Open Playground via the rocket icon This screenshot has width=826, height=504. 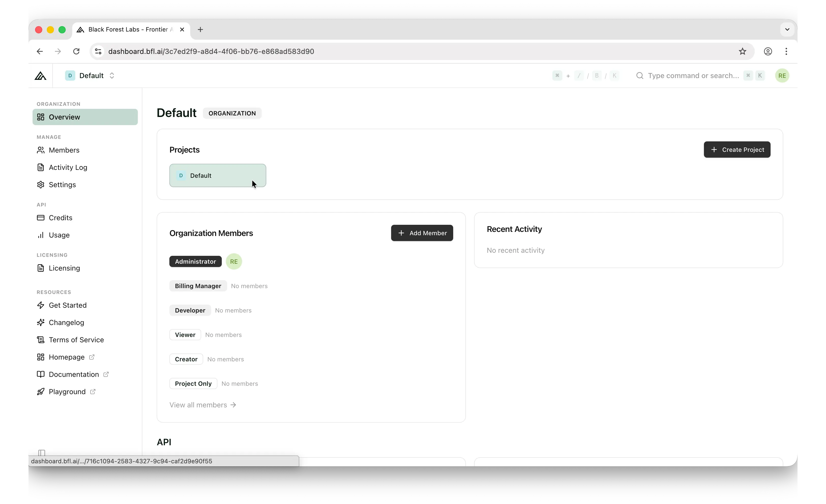(x=41, y=391)
